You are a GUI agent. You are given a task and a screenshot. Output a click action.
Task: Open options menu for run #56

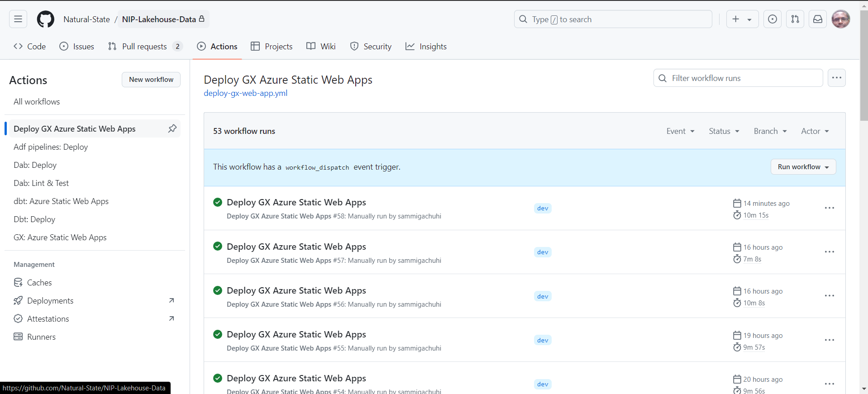click(830, 296)
